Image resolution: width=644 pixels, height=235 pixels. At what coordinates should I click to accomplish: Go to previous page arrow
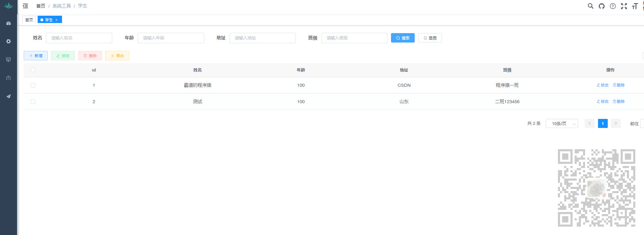[x=590, y=123]
